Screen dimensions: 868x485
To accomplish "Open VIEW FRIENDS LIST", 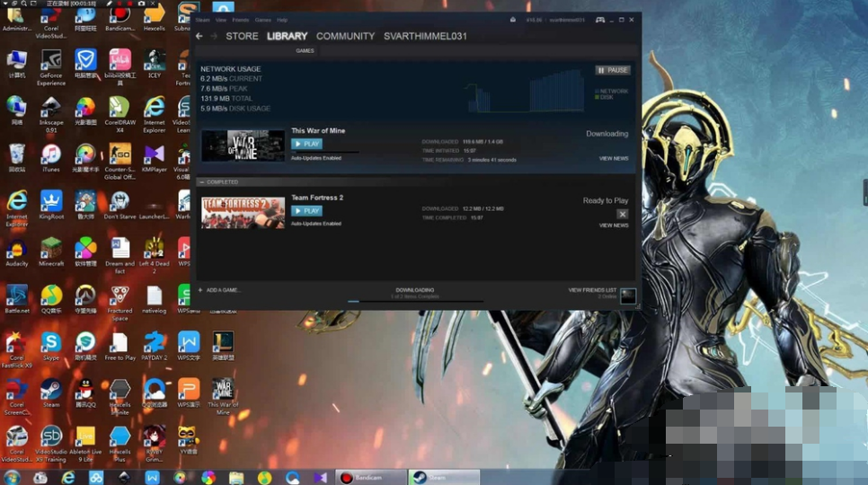I will (592, 290).
